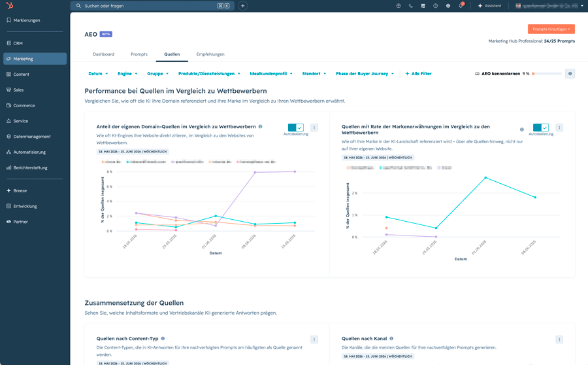588x365 pixels.
Task: Click the purple 8 % data point at 15.06.2026
Action: tap(295, 171)
